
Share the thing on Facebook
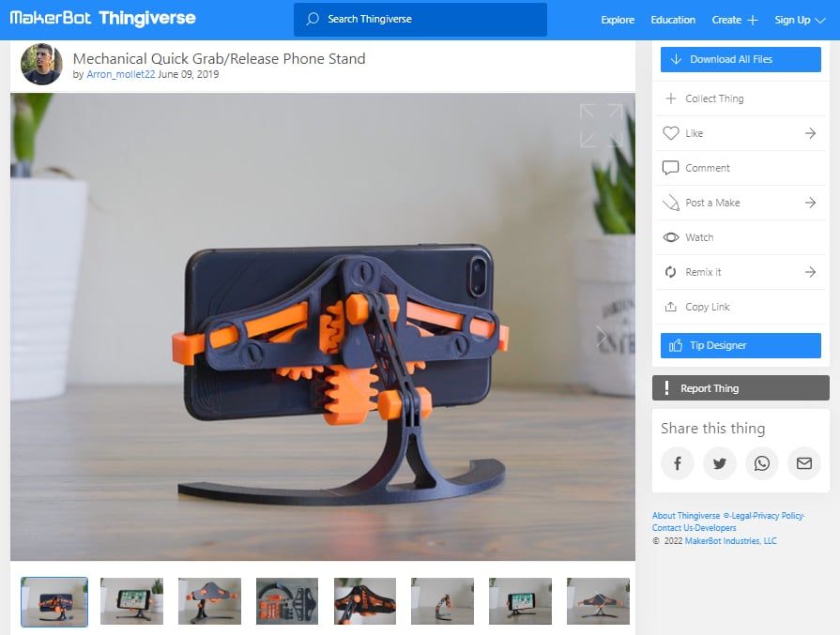678,463
